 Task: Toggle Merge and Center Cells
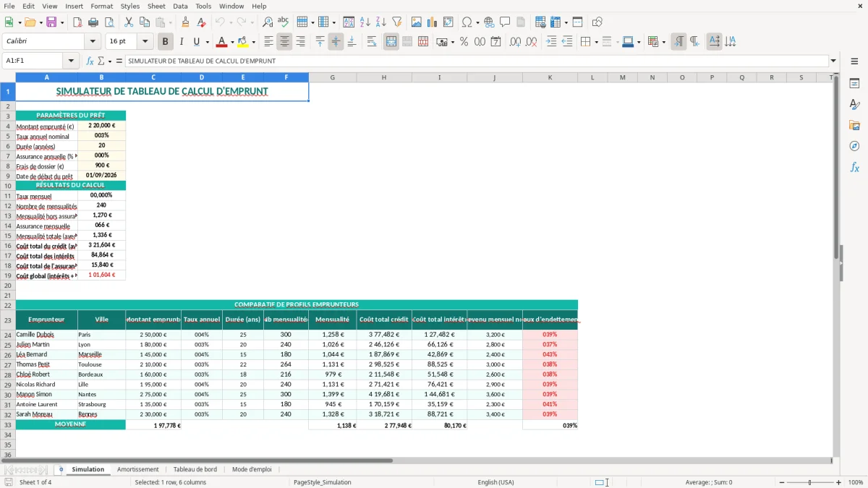[x=391, y=42]
